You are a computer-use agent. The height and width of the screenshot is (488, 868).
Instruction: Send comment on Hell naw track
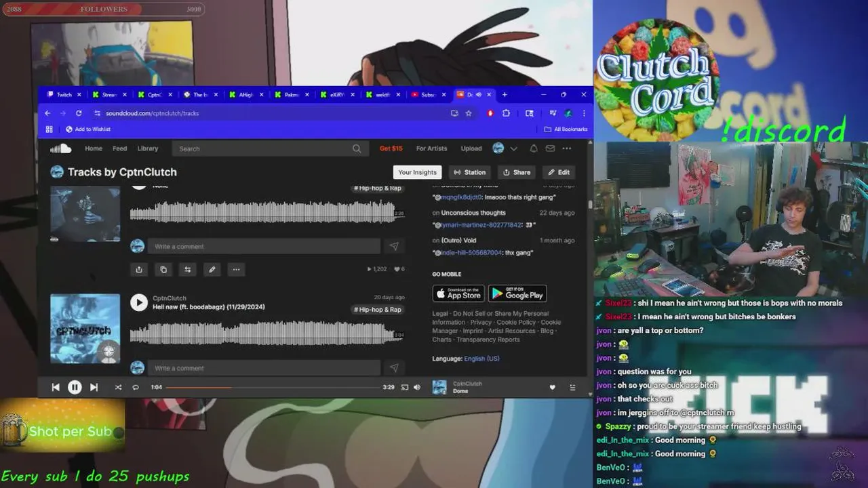click(x=394, y=368)
